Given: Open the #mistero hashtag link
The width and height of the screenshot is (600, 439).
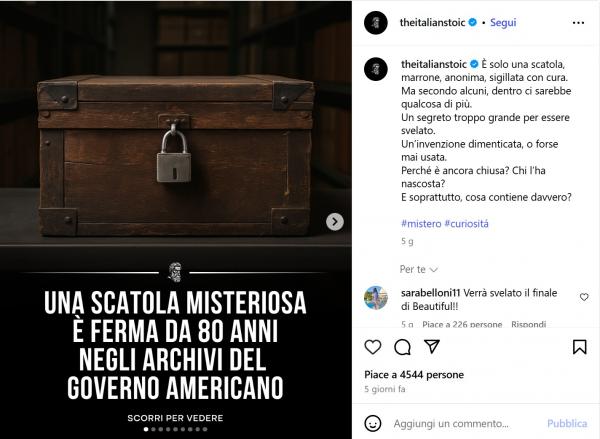Looking at the screenshot, I should pos(421,224).
